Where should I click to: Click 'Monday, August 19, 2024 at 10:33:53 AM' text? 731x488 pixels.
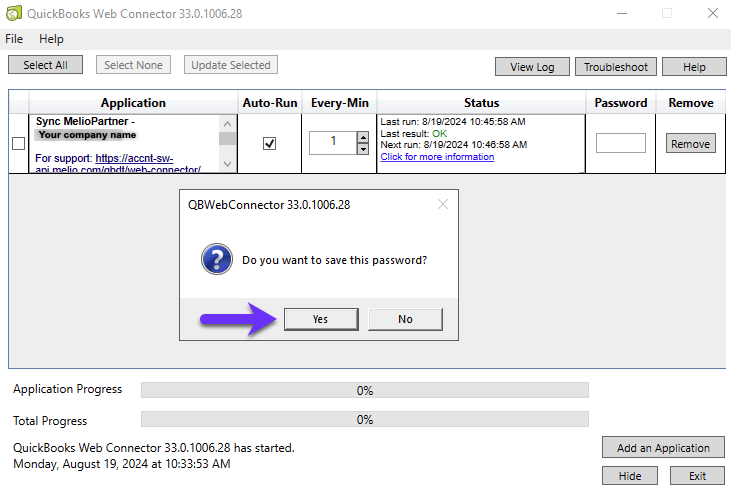pos(122,464)
